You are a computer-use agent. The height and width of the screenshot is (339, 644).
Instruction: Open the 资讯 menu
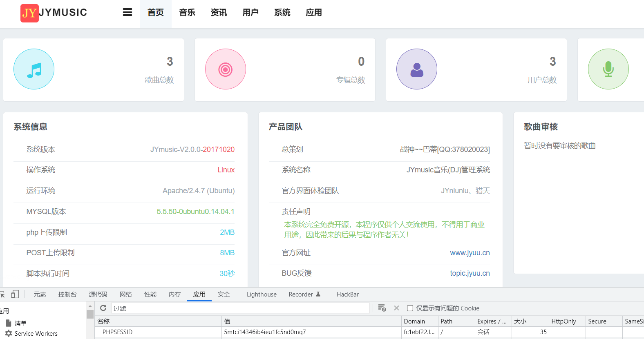[219, 13]
